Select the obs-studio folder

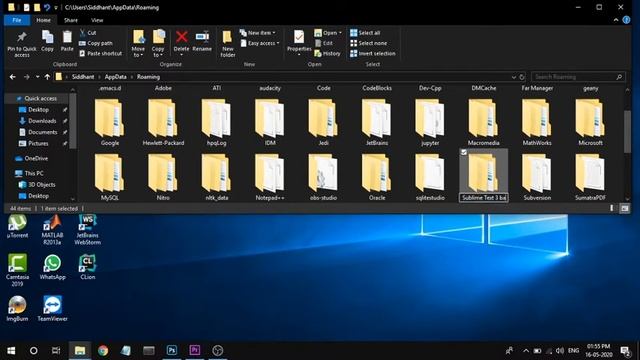coord(323,177)
